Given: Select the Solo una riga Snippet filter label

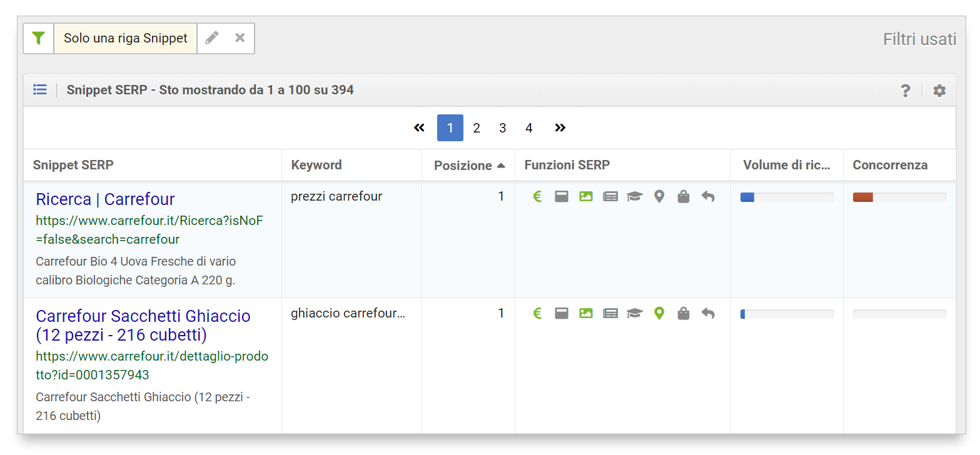Looking at the screenshot, I should (126, 38).
